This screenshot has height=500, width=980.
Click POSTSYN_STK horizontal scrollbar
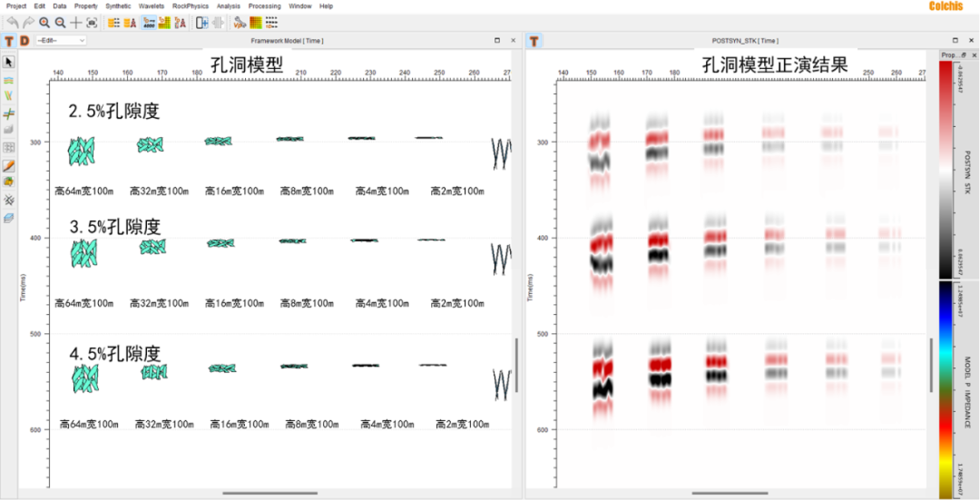730,493
